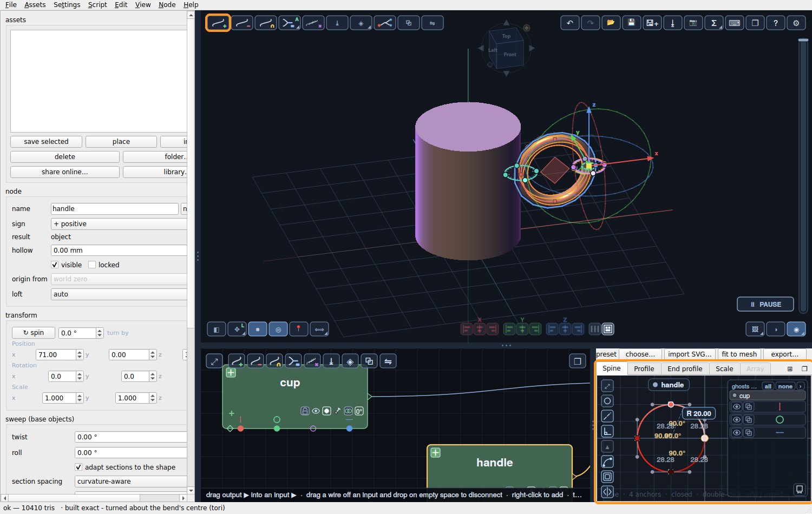Open the help question mark icon
The height and width of the screenshot is (514, 812).
(x=775, y=23)
